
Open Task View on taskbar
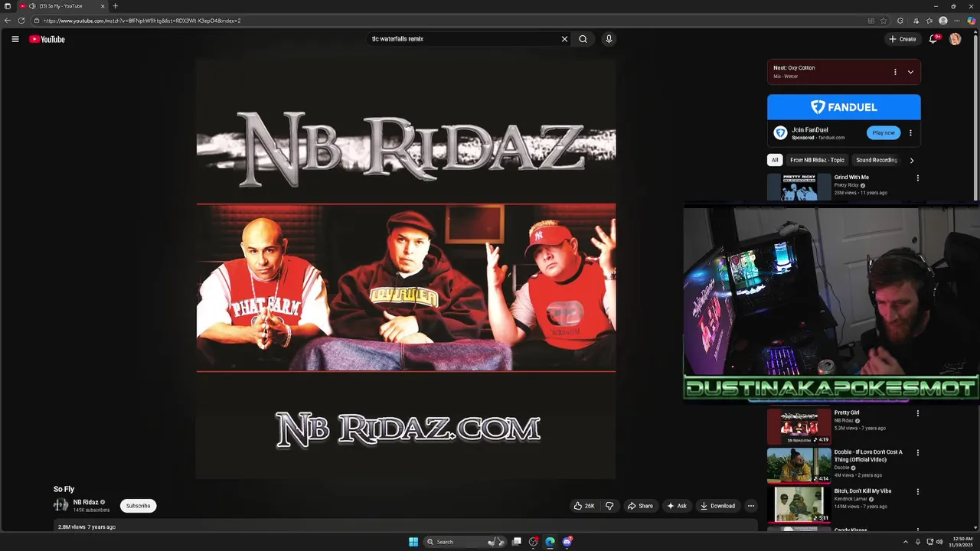(x=517, y=542)
